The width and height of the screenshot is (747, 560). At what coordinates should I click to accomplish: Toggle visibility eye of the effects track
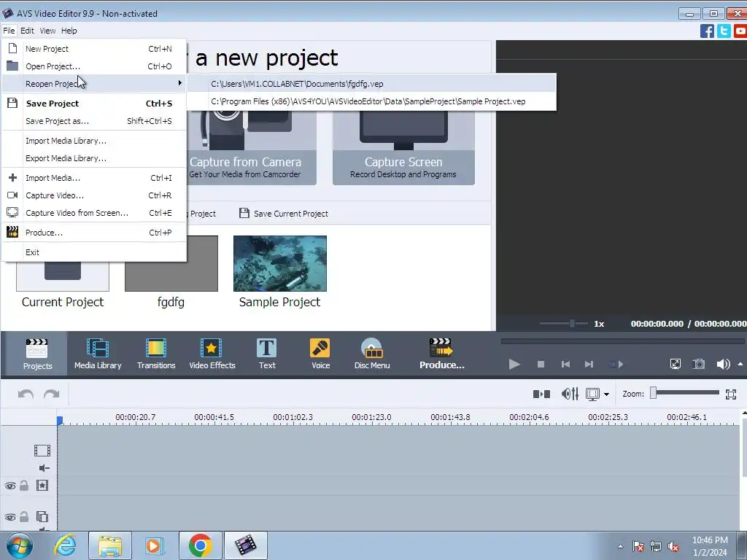(10, 486)
